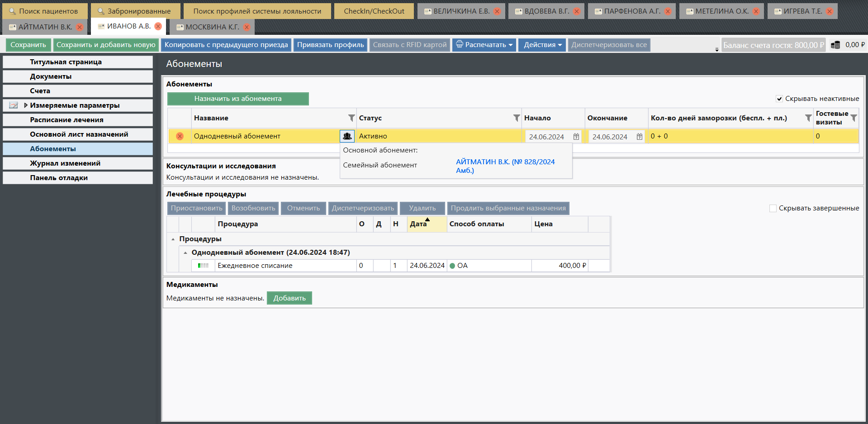The width and height of the screenshot is (868, 424).
Task: Open Журнал изменений section
Action: pos(65,163)
